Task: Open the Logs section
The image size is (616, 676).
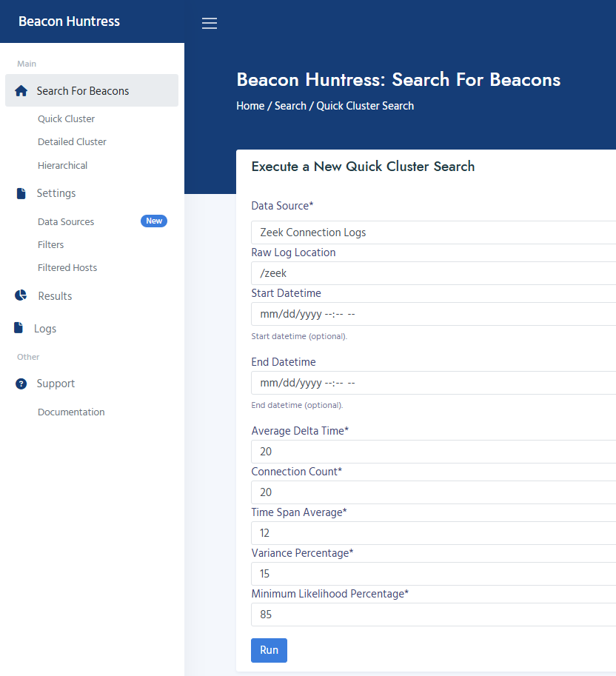Action: click(x=45, y=329)
